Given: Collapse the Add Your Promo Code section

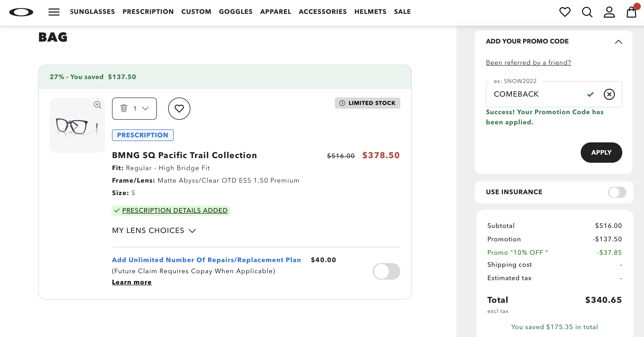Looking at the screenshot, I should tap(619, 42).
